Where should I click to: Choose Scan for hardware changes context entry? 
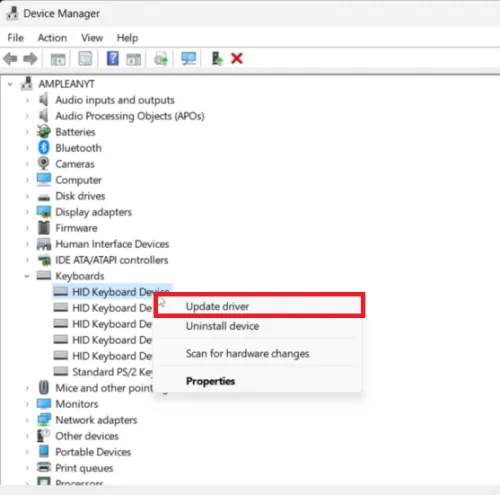(259, 353)
